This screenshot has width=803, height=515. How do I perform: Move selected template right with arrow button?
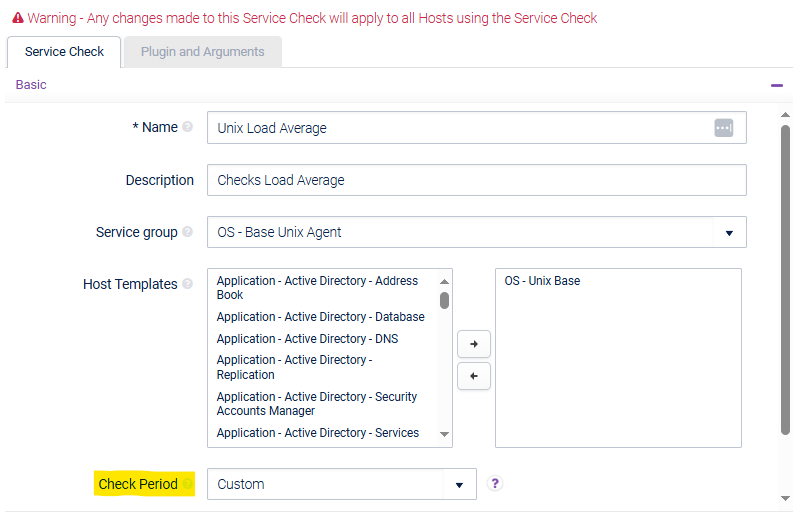click(x=473, y=344)
